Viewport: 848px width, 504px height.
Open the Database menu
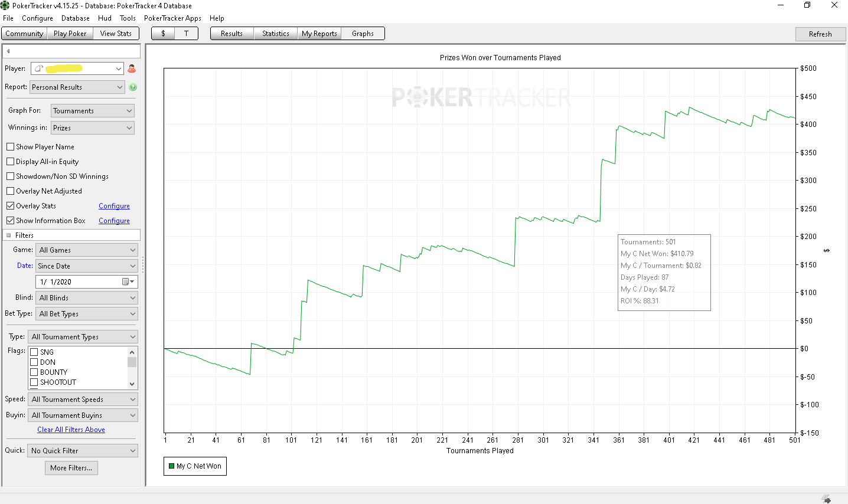pyautogui.click(x=76, y=18)
